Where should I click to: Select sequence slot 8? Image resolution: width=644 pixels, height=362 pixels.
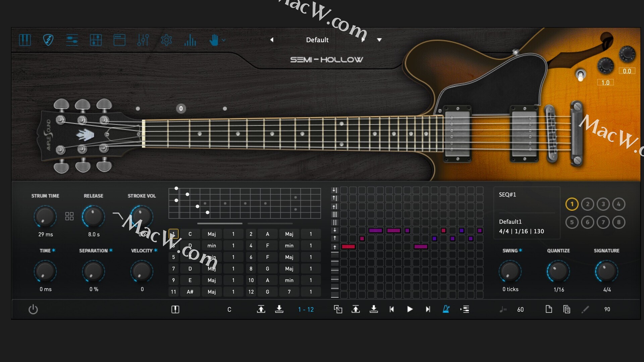click(x=619, y=222)
